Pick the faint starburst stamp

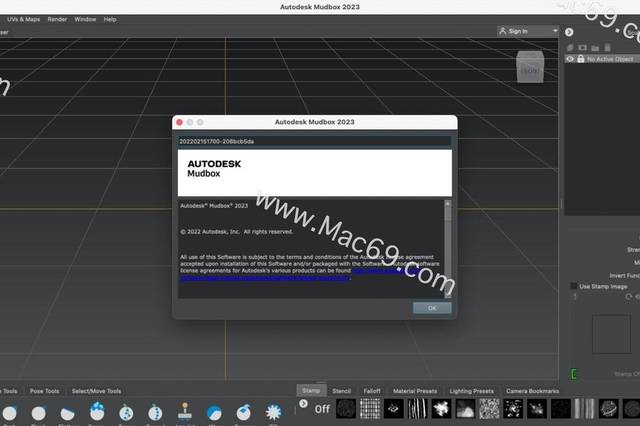coord(536,409)
